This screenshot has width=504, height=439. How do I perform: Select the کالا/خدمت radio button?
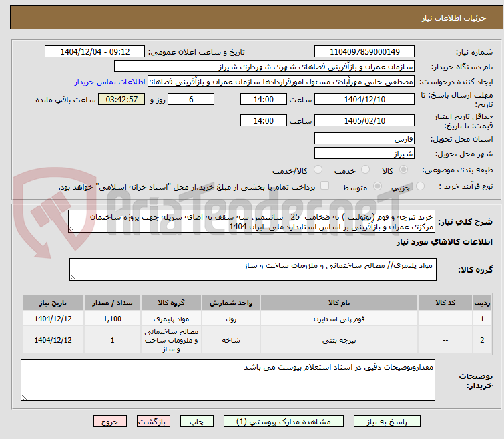point(318,169)
